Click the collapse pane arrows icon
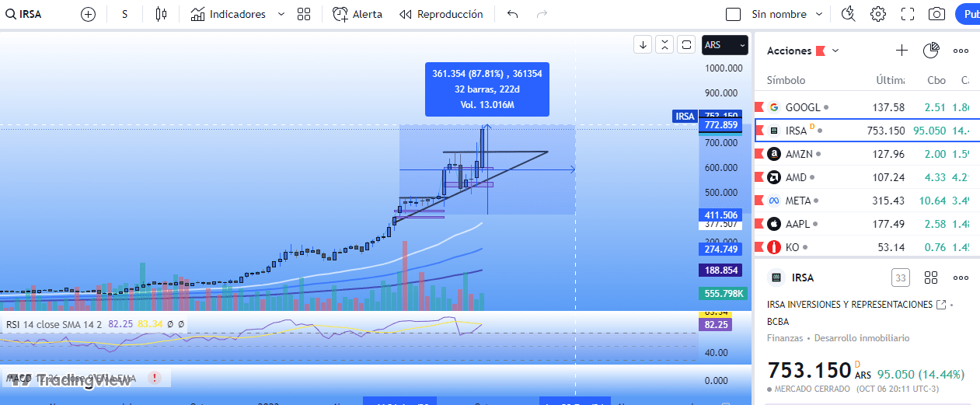Image resolution: width=980 pixels, height=405 pixels. pyautogui.click(x=664, y=44)
